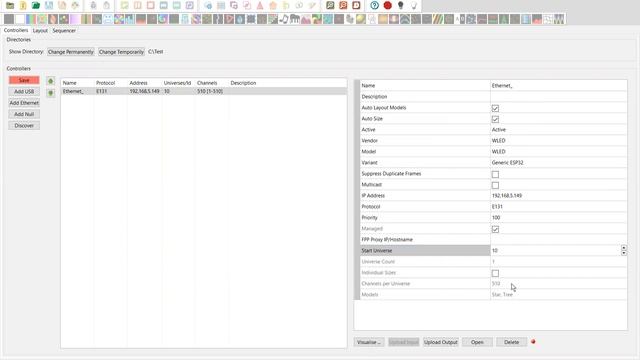Viewport: 640px width, 360px height.
Task: Click the red Stop icon in toolbar
Action: (x=388, y=5)
